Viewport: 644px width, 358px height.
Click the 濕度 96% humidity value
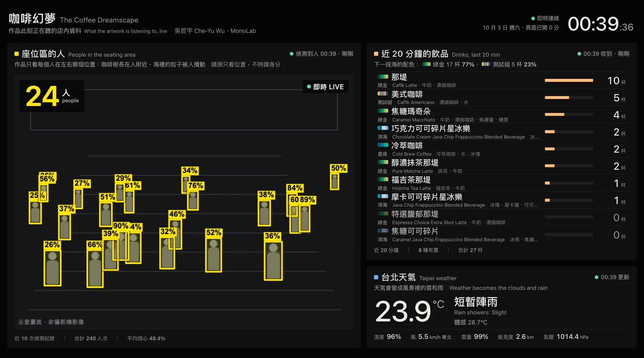click(387, 337)
